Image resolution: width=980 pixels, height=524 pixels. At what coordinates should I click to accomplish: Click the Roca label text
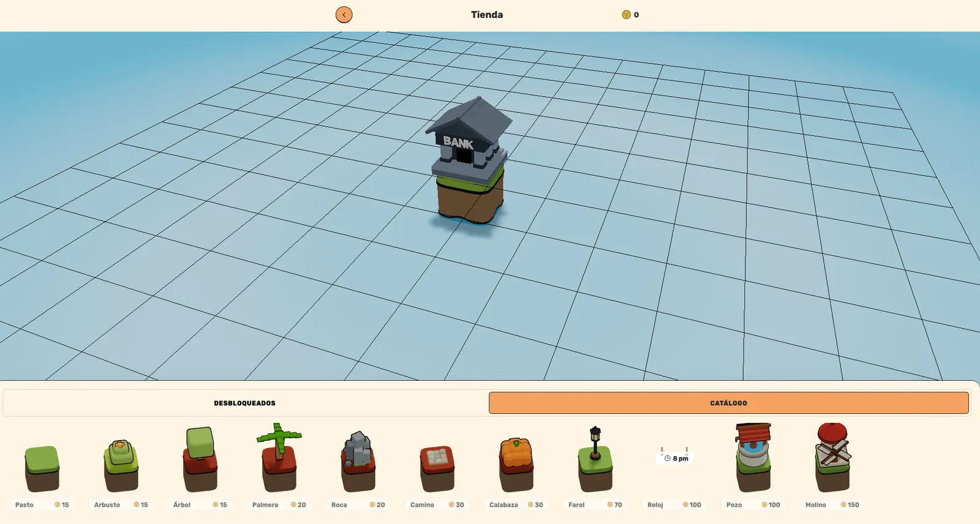[339, 505]
